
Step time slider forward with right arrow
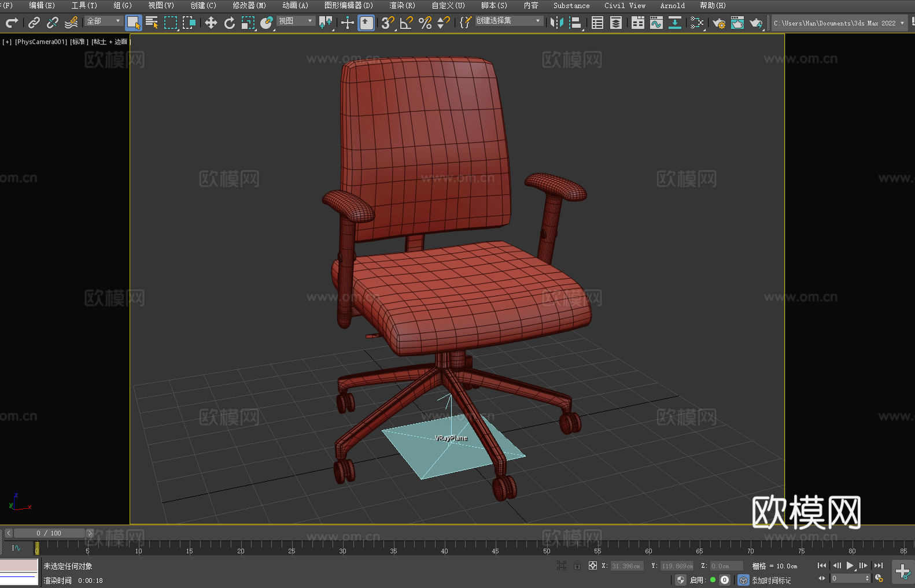click(x=90, y=533)
